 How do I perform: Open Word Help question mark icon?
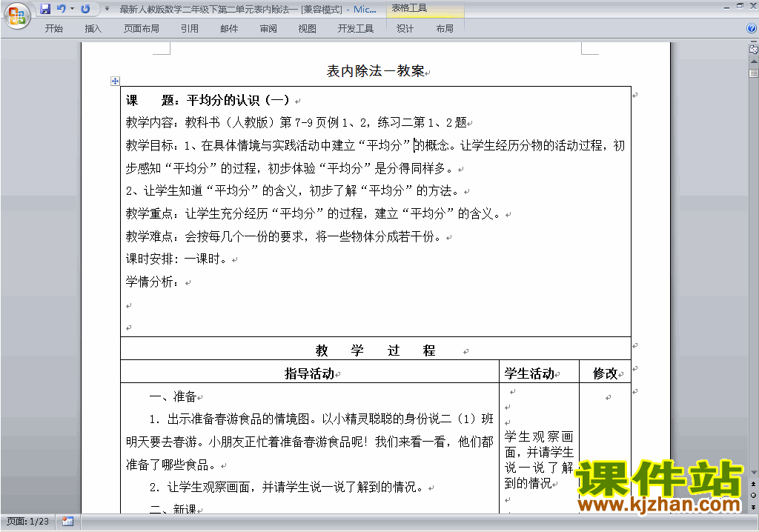752,29
